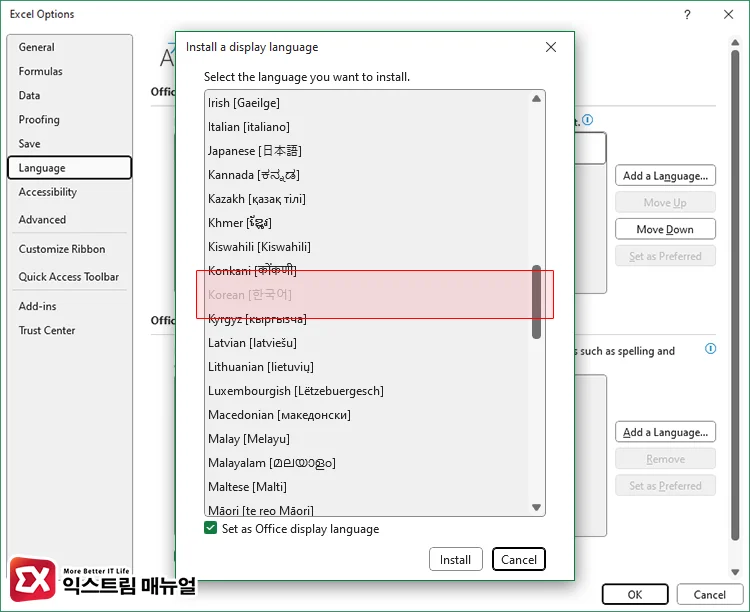Open Customize Ribbon settings

pos(61,249)
